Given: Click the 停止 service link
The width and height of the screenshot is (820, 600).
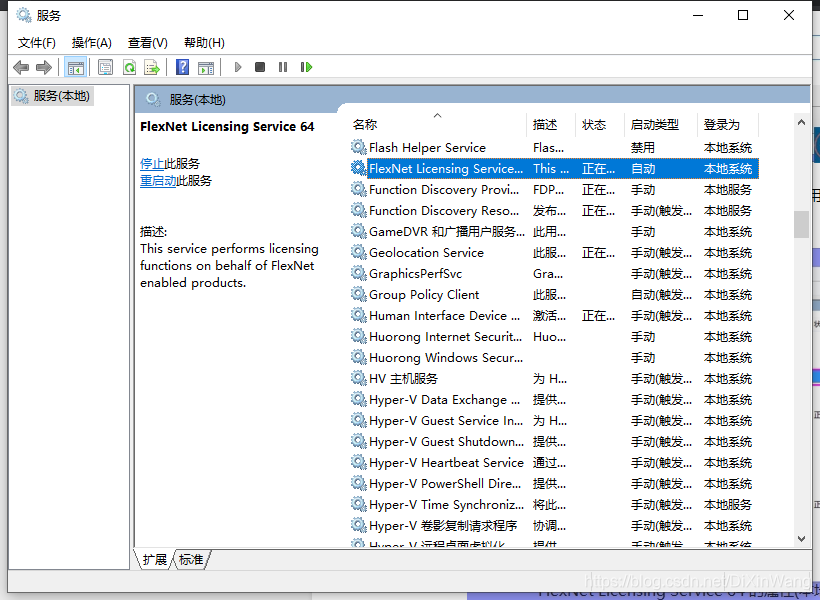Looking at the screenshot, I should (x=152, y=164).
